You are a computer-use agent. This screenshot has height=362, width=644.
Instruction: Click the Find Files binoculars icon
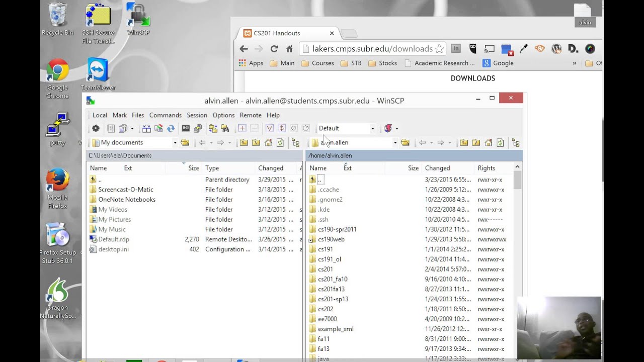[225, 128]
